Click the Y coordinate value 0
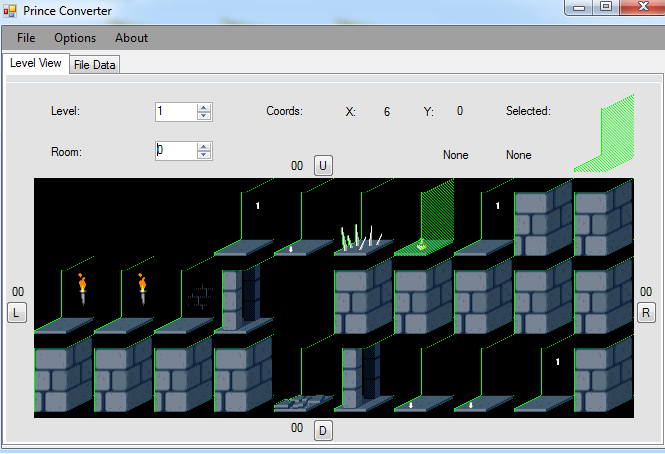Image resolution: width=665 pixels, height=454 pixels. [460, 111]
